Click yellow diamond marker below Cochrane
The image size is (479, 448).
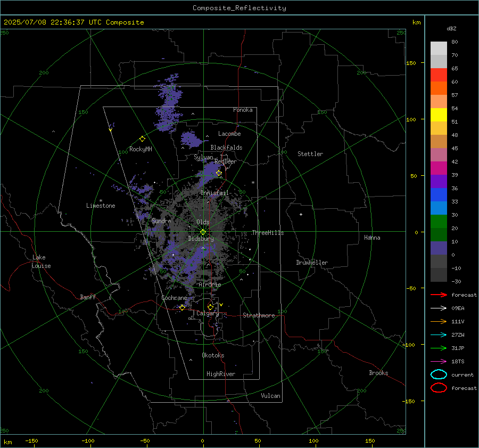coord(182,307)
